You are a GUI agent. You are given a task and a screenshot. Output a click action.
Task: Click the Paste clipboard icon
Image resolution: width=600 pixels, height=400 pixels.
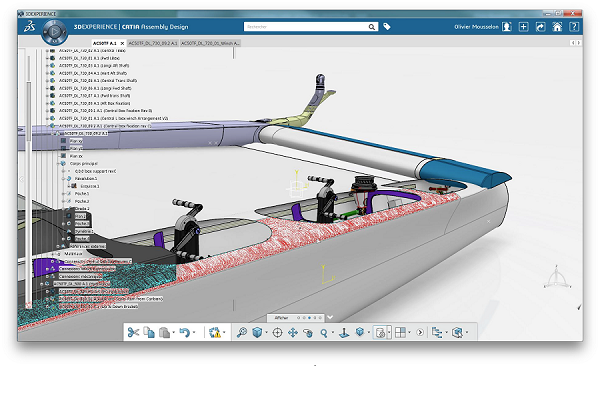[x=165, y=332]
